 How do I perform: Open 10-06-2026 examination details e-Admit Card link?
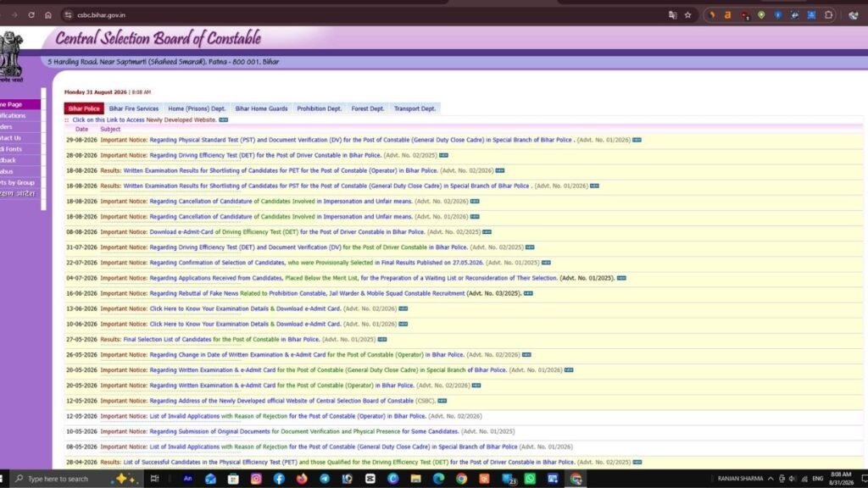click(245, 324)
